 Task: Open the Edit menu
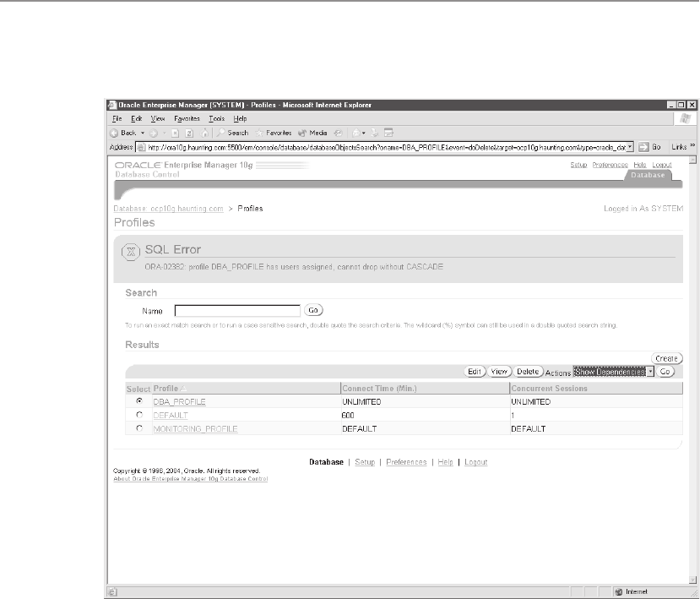(x=136, y=118)
